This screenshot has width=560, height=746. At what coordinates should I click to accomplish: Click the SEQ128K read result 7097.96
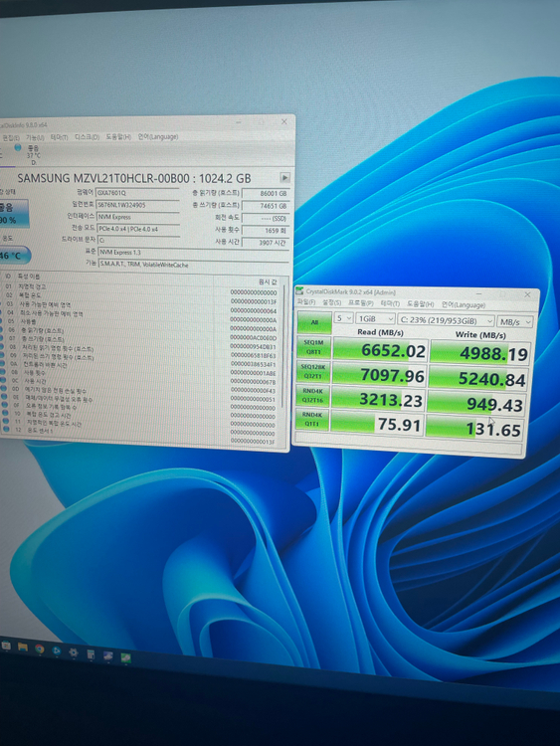[x=380, y=375]
